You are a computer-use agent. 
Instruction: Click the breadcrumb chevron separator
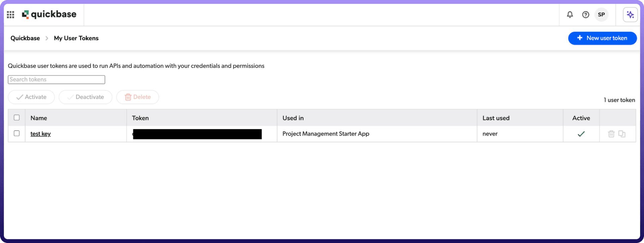click(47, 38)
